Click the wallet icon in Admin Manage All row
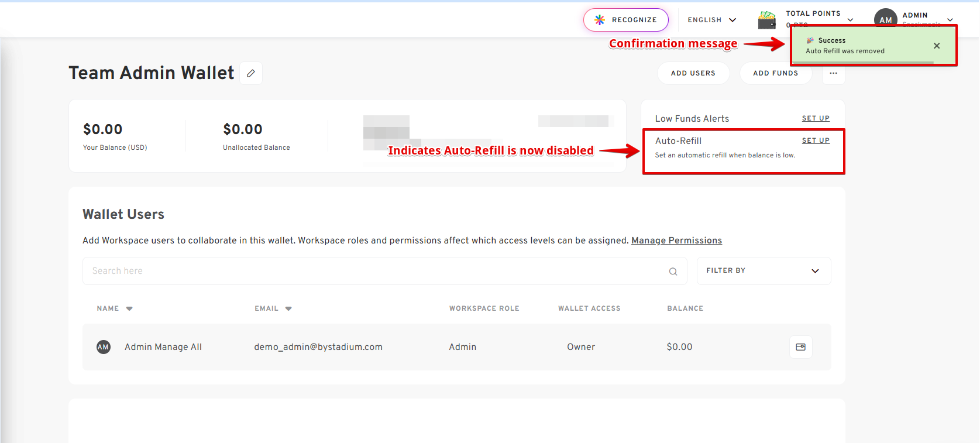This screenshot has width=980, height=443. tap(800, 347)
